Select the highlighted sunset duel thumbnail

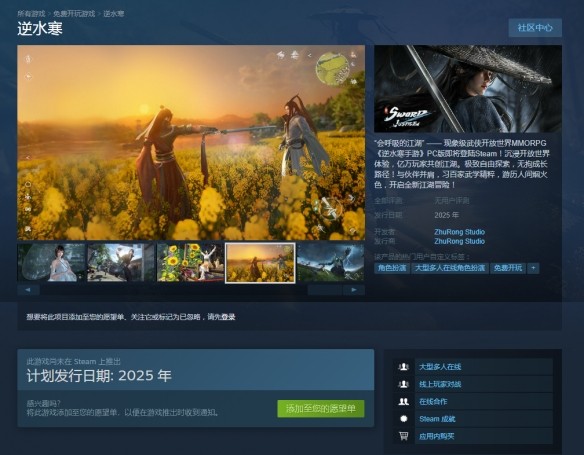point(260,263)
